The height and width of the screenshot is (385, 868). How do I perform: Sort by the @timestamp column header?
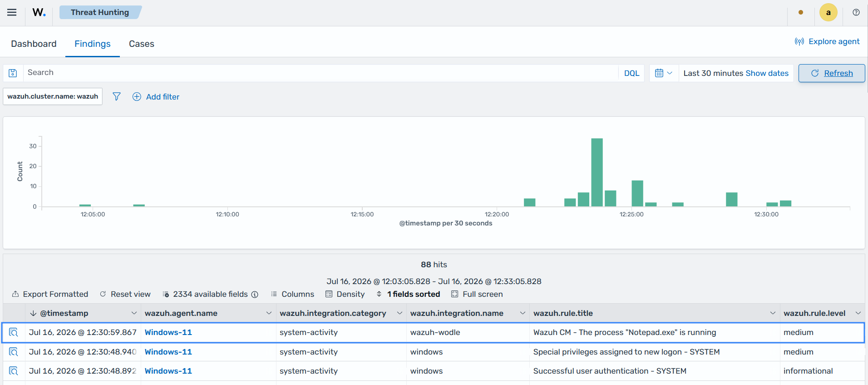coord(64,313)
